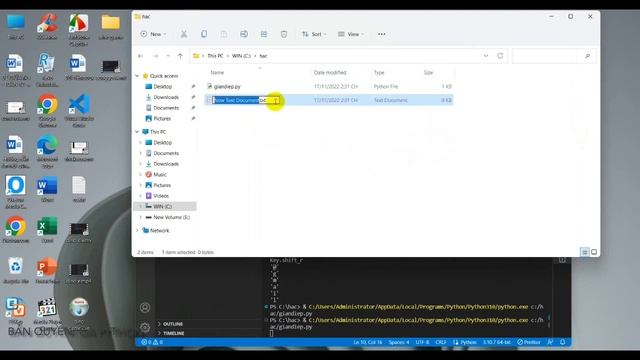Open the Sort dropdown in Explorer
Screen dimensions: 640x360
click(314, 34)
